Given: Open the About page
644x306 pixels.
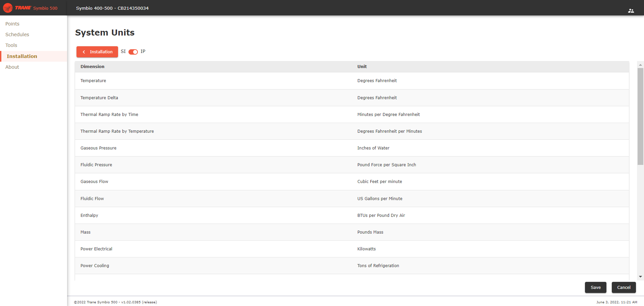Looking at the screenshot, I should tap(12, 67).
